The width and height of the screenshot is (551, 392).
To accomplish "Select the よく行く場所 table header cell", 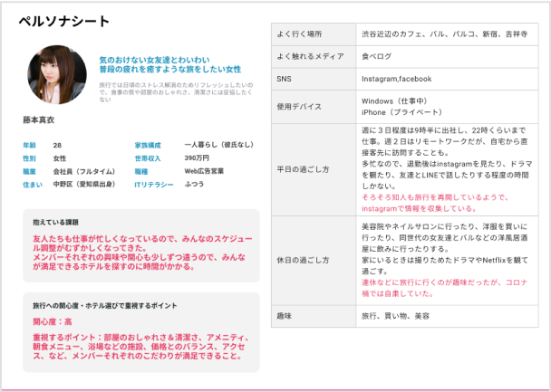I will pyautogui.click(x=300, y=34).
